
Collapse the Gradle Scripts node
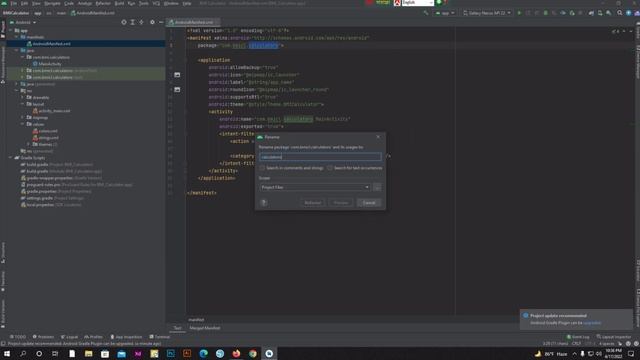(11, 158)
